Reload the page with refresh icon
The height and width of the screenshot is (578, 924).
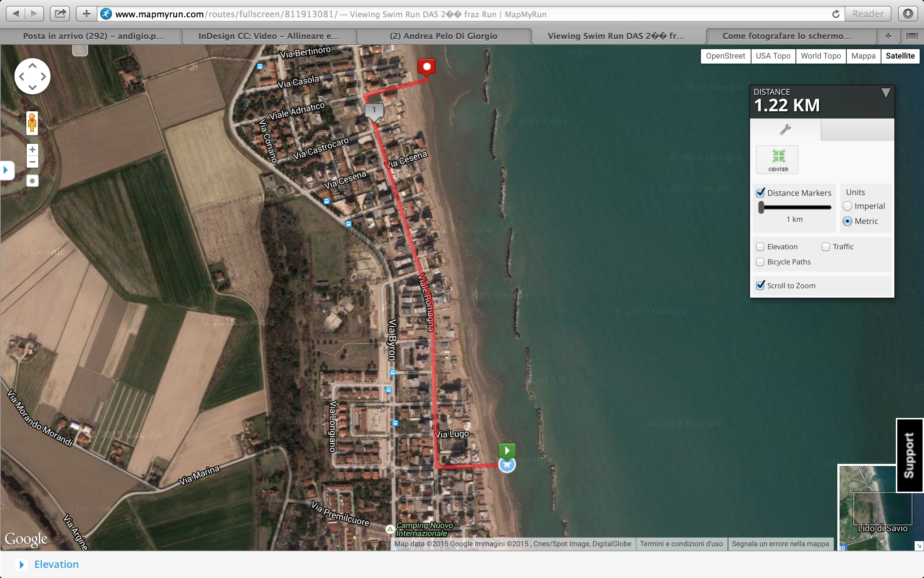pos(836,14)
